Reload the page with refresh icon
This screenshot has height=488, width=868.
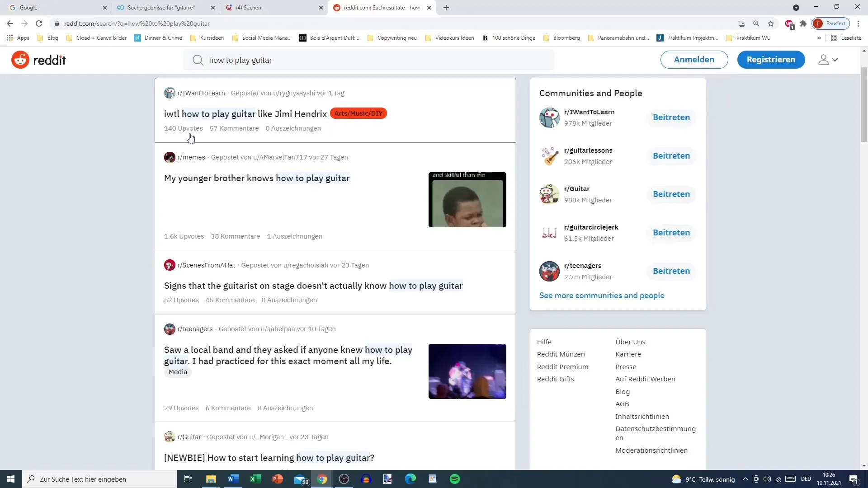point(39,23)
